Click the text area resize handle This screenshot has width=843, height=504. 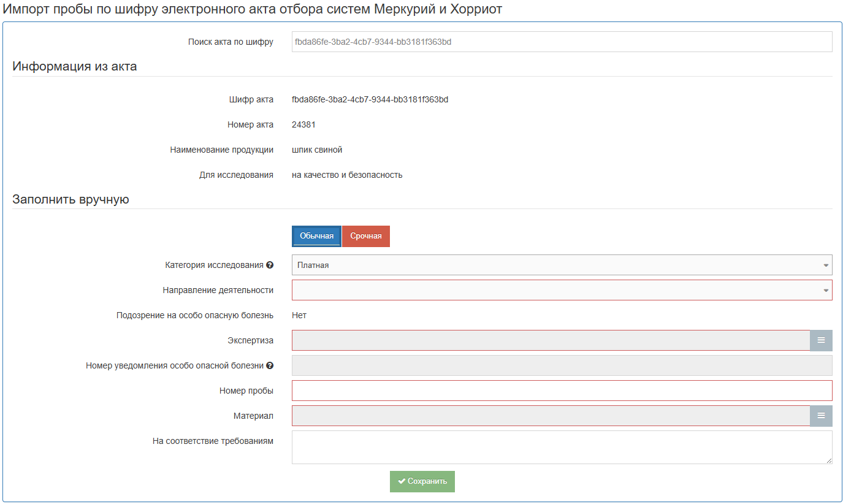point(829,460)
